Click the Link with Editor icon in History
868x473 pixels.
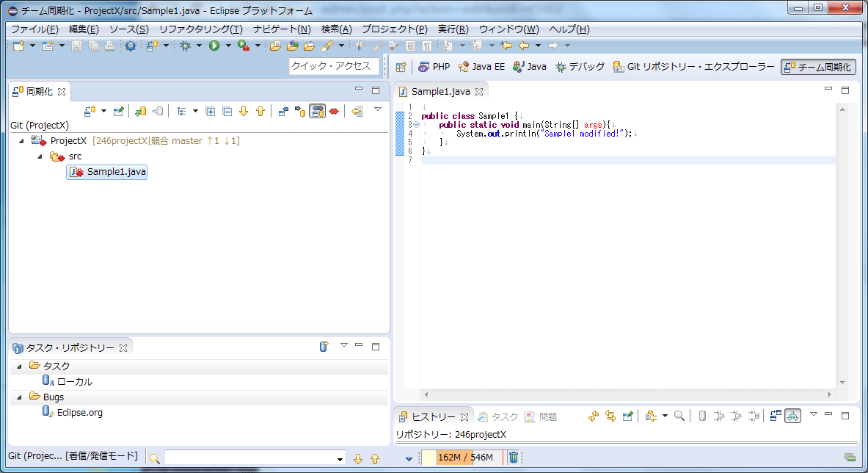[x=610, y=416]
